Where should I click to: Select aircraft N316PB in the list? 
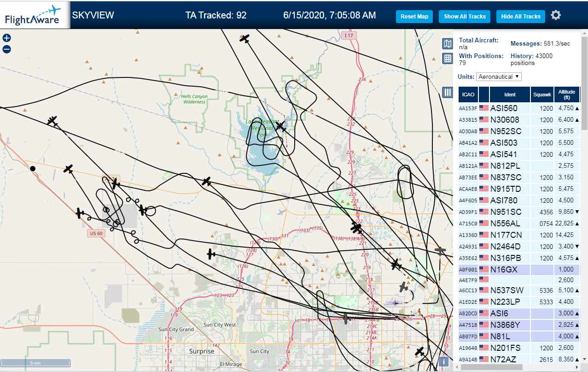(519, 258)
